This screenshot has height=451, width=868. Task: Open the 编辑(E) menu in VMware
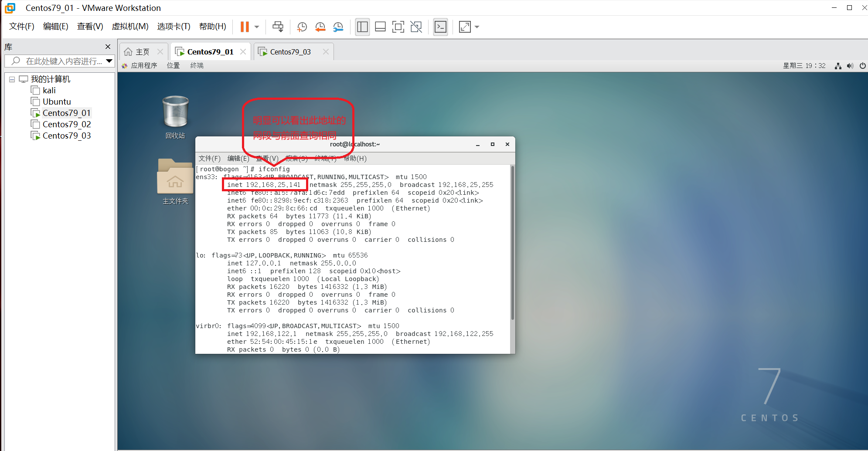click(x=56, y=27)
